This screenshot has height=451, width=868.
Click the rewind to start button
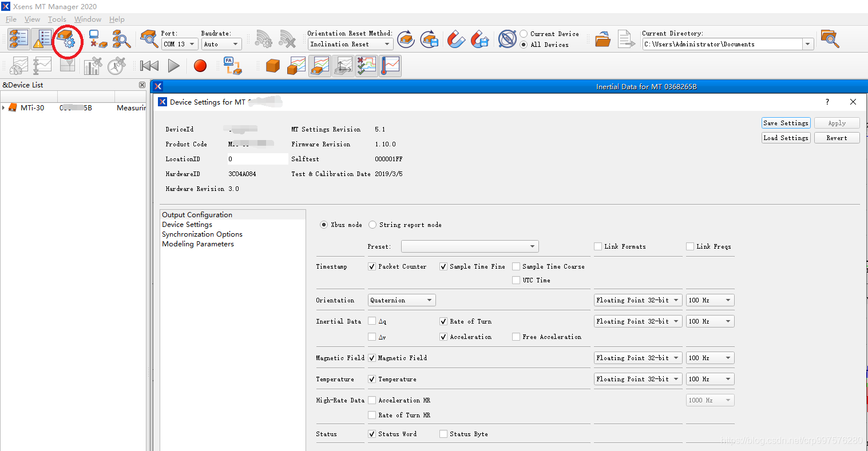pos(149,66)
